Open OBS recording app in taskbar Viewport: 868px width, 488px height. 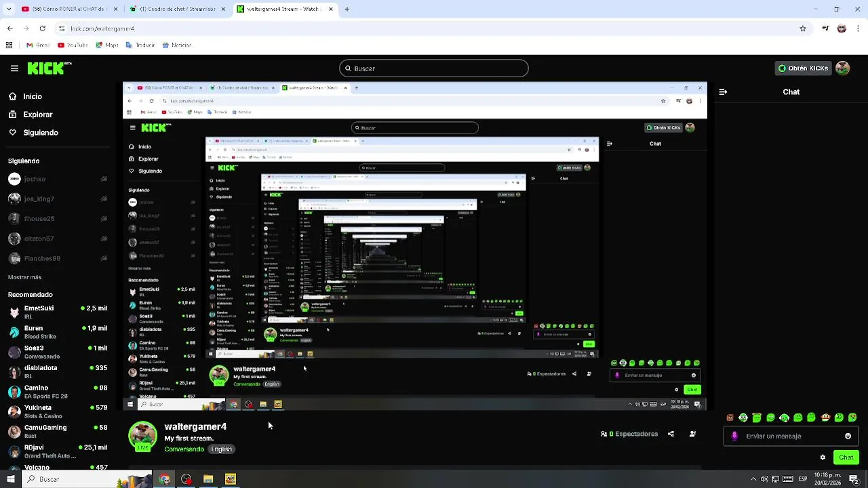click(186, 479)
